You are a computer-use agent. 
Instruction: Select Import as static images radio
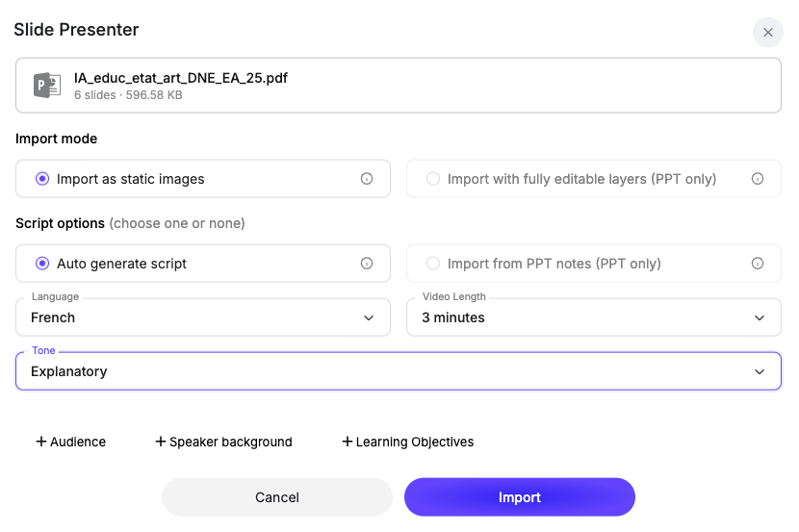42,179
